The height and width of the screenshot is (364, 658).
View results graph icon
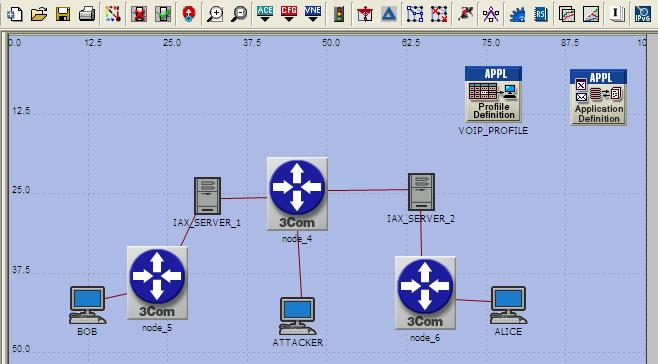[x=591, y=14]
